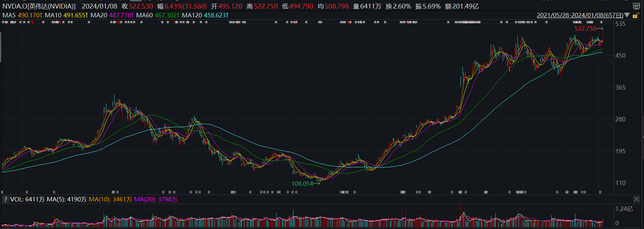The height and width of the screenshot is (229, 644).
Task: Open the 2021/05/28-2024/01/08 date range link
Action: pyautogui.click(x=580, y=15)
